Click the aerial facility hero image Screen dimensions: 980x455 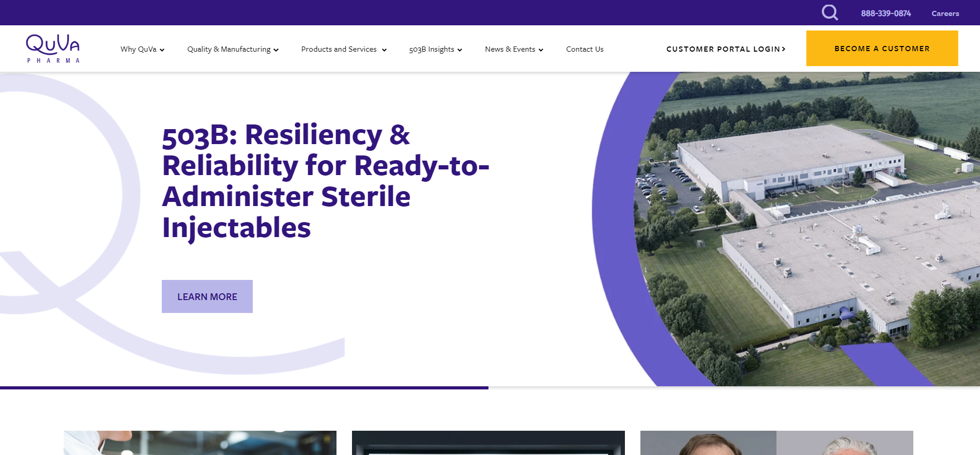click(x=806, y=227)
